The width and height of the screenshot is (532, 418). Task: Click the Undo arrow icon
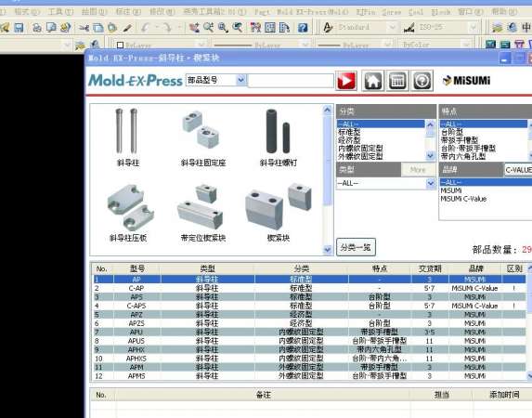pyautogui.click(x=145, y=27)
